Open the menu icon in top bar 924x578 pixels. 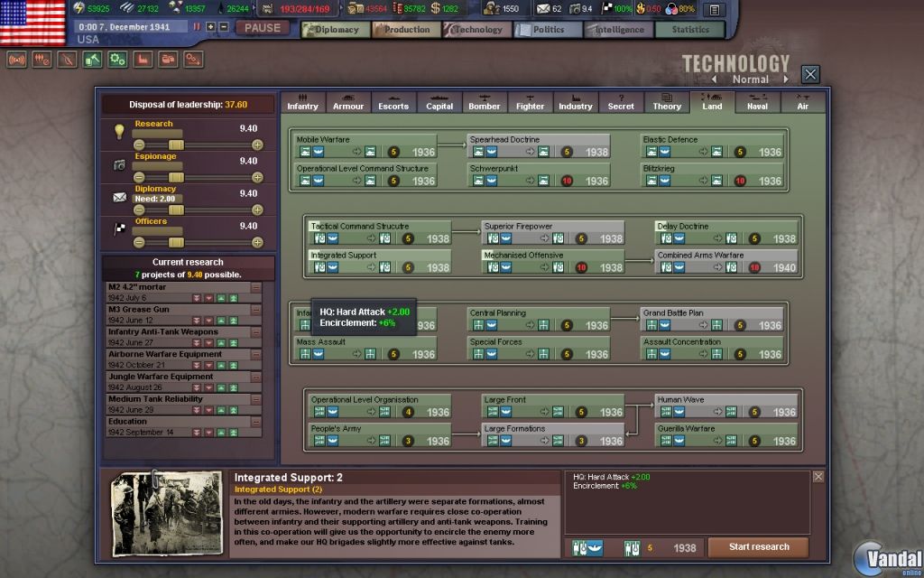(x=714, y=10)
